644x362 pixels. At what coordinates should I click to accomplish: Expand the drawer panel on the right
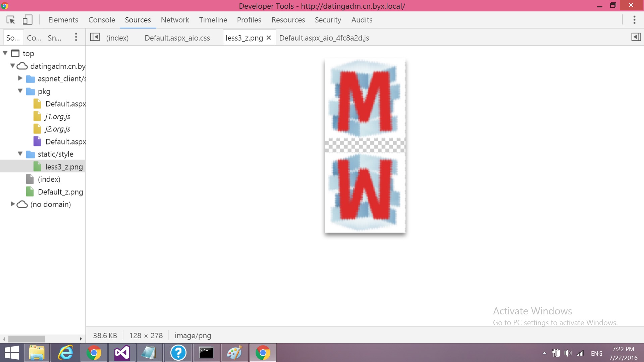click(636, 37)
